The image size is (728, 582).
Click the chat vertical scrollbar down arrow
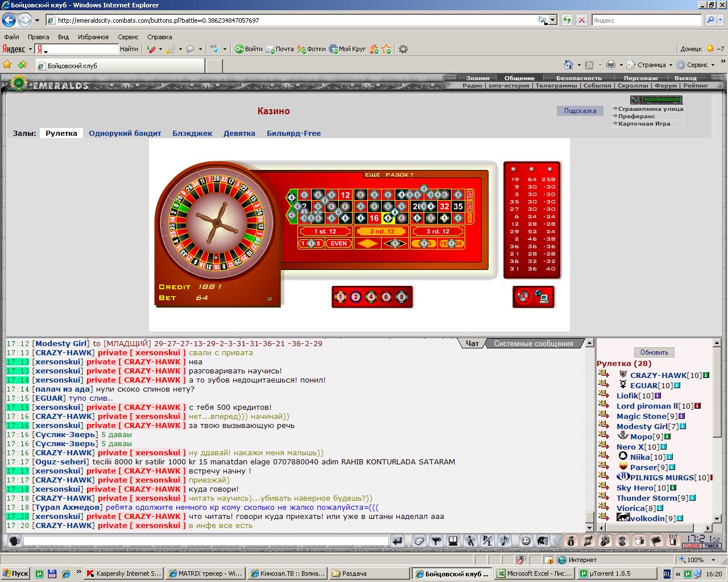click(x=590, y=527)
